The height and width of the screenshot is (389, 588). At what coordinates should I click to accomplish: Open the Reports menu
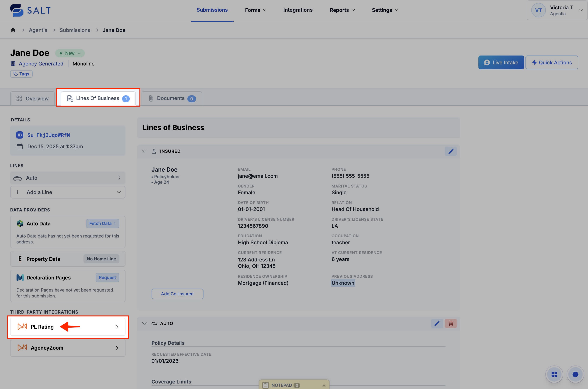pos(342,10)
